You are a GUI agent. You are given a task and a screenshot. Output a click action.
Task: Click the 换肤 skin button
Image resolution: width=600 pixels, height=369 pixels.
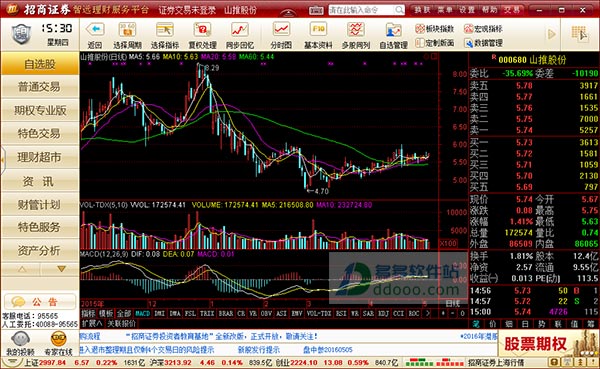(x=422, y=10)
